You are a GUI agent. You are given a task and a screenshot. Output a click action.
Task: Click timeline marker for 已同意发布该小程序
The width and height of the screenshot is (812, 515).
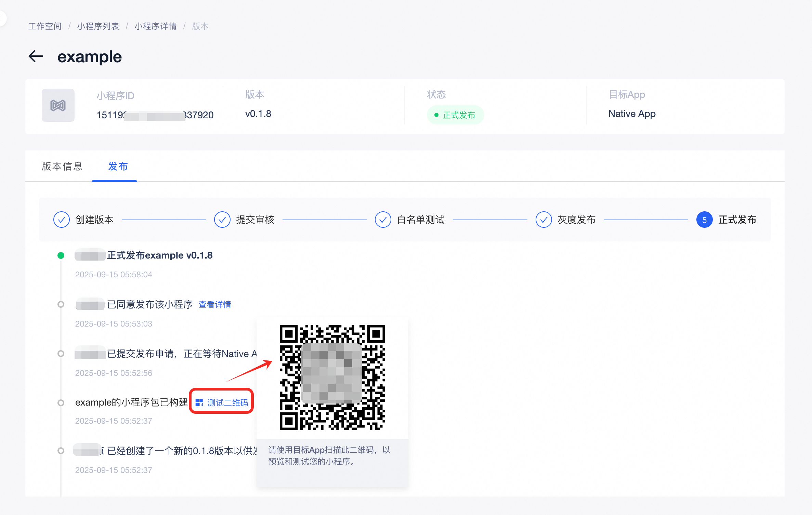(61, 304)
